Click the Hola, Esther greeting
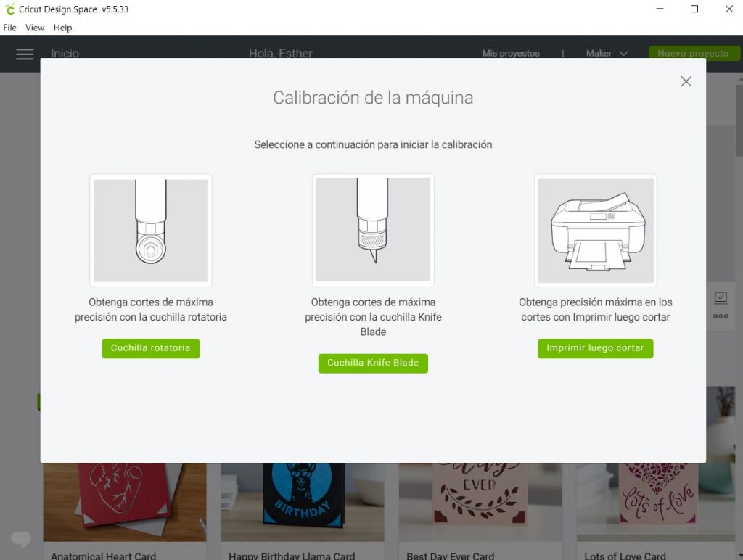The height and width of the screenshot is (560, 743). (281, 53)
